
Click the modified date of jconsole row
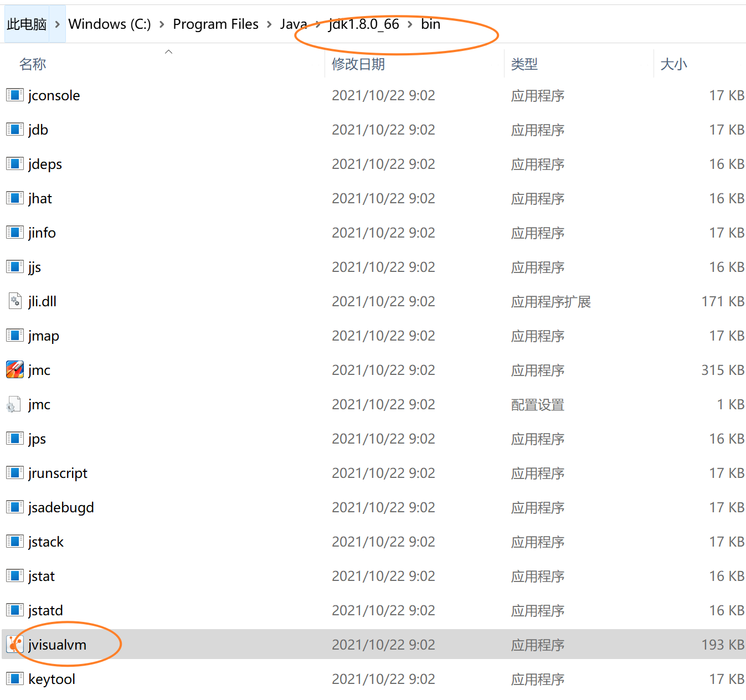pos(383,95)
